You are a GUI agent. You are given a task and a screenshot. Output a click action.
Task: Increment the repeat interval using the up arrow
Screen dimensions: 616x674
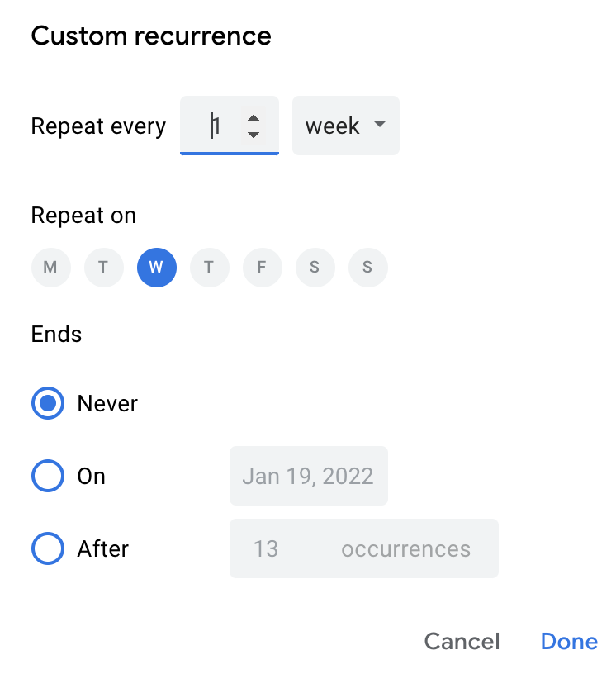pos(253,118)
